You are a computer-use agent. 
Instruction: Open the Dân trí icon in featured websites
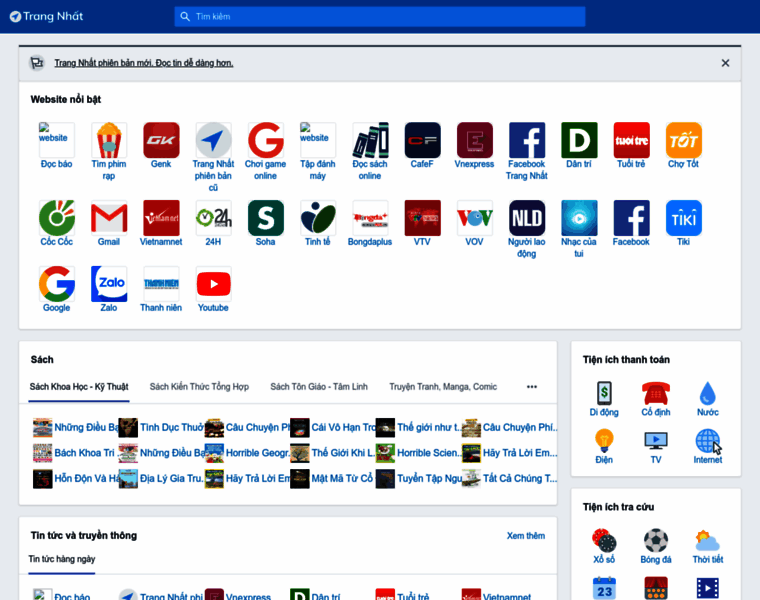pos(579,140)
